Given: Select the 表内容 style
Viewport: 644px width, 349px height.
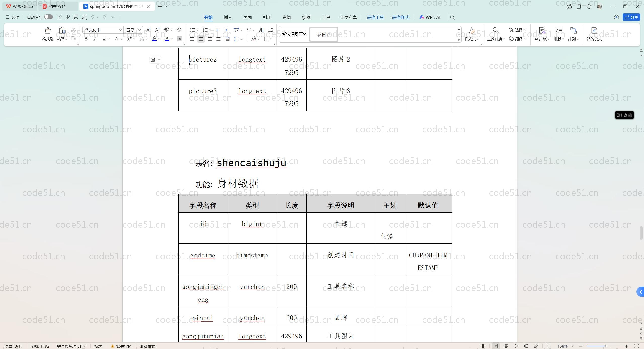Looking at the screenshot, I should (x=324, y=34).
